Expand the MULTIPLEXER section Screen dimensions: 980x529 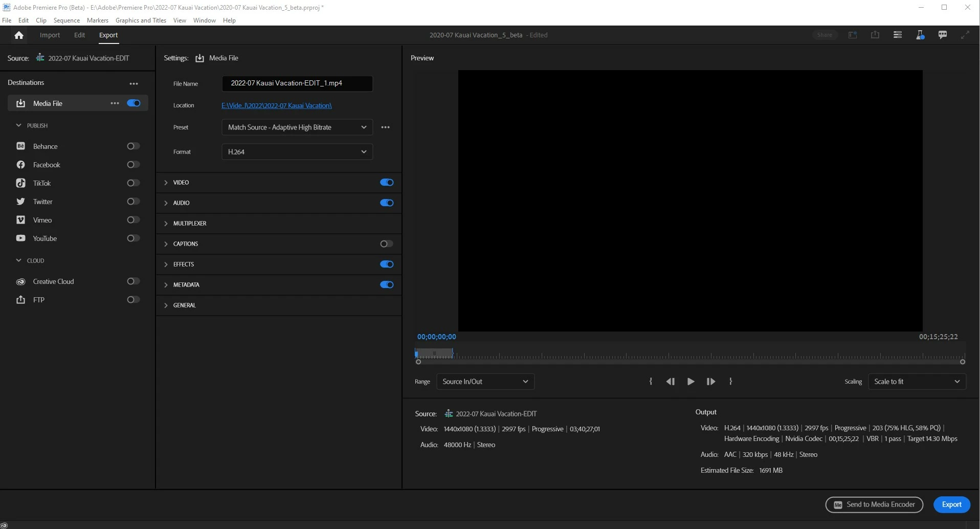[x=166, y=224]
